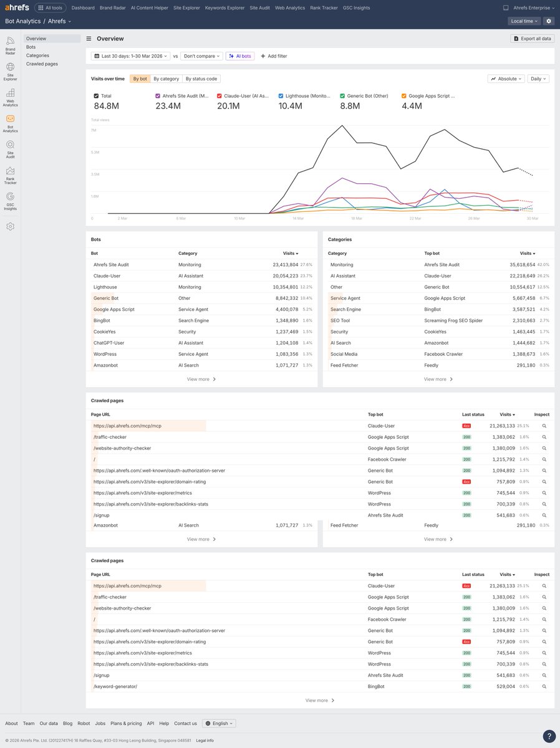Go to Dashboard in top navigation
The height and width of the screenshot is (748, 560).
coord(83,8)
